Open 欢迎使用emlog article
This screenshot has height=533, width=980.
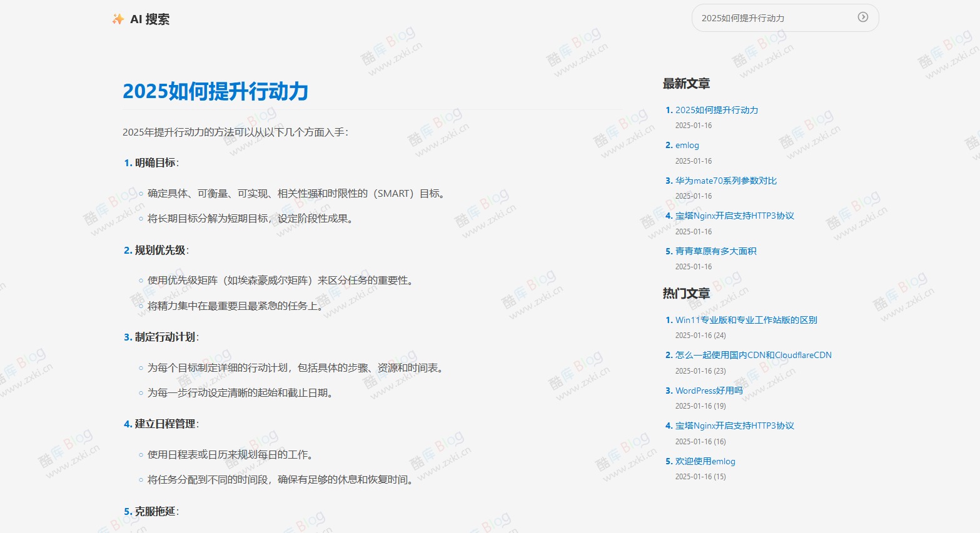click(x=705, y=461)
